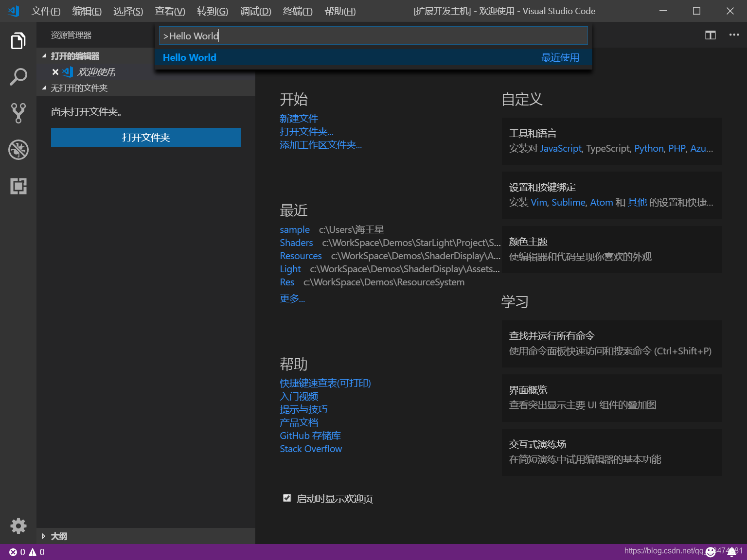Open the 界面概览 card
This screenshot has height=560, width=747.
(x=611, y=398)
